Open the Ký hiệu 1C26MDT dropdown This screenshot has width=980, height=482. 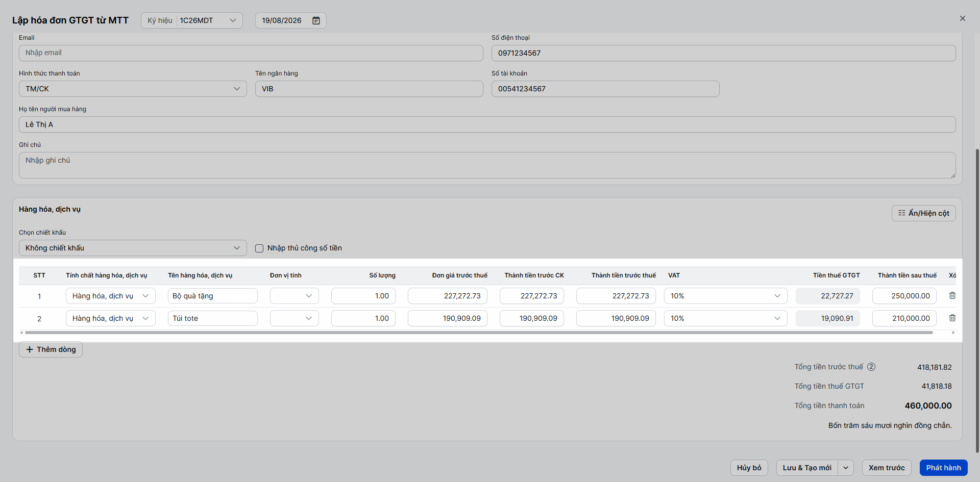(x=191, y=20)
